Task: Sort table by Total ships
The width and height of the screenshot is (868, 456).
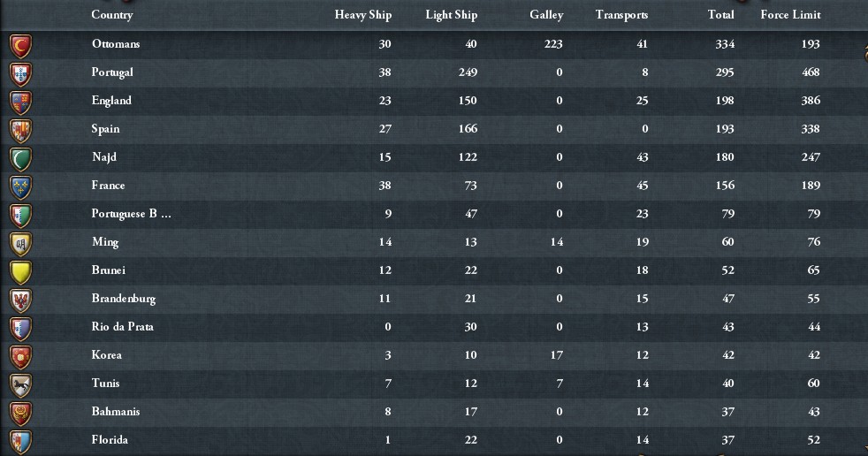Action: coord(720,15)
